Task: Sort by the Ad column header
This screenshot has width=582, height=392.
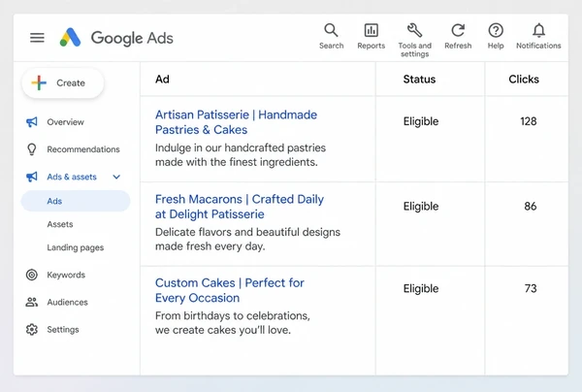Action: click(162, 79)
